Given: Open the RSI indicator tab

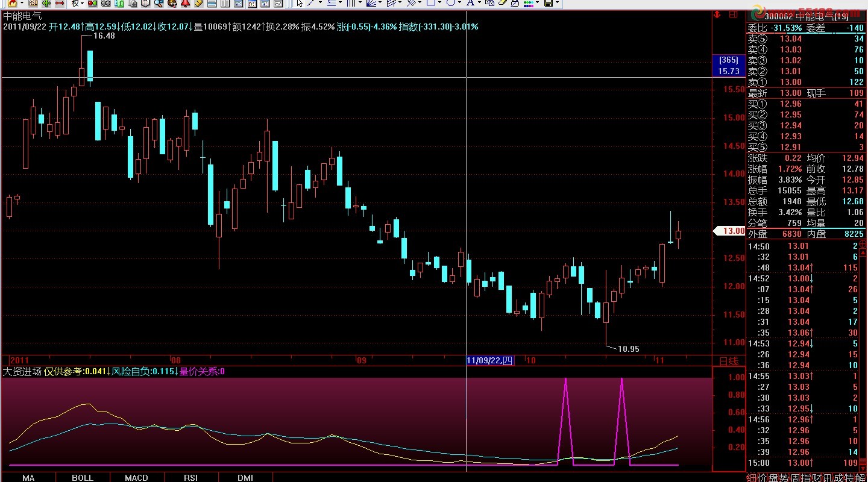Looking at the screenshot, I should coord(190,477).
